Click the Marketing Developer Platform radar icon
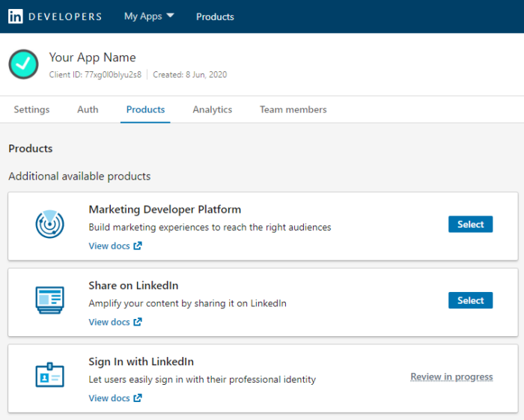Screen dimensions: 524x420 pos(50,224)
